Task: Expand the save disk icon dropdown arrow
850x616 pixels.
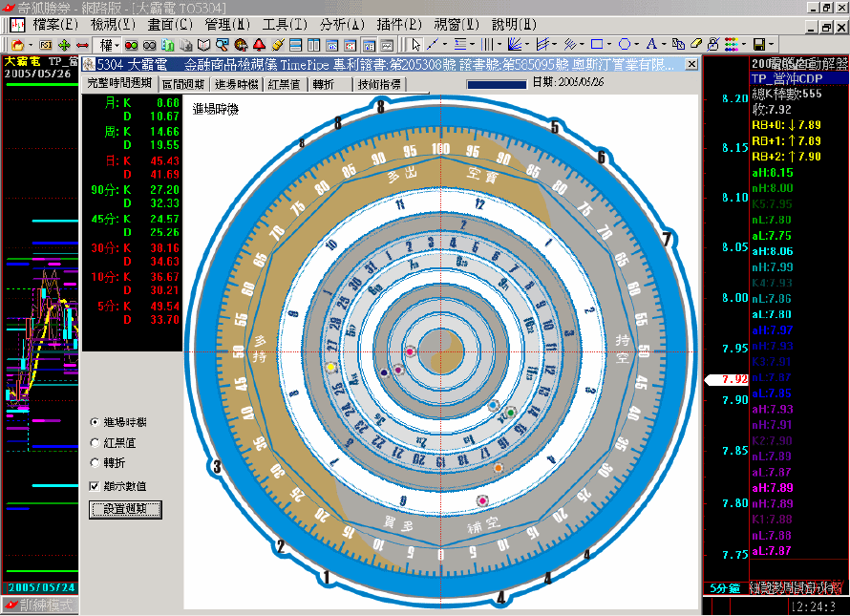Action: pyautogui.click(x=770, y=45)
